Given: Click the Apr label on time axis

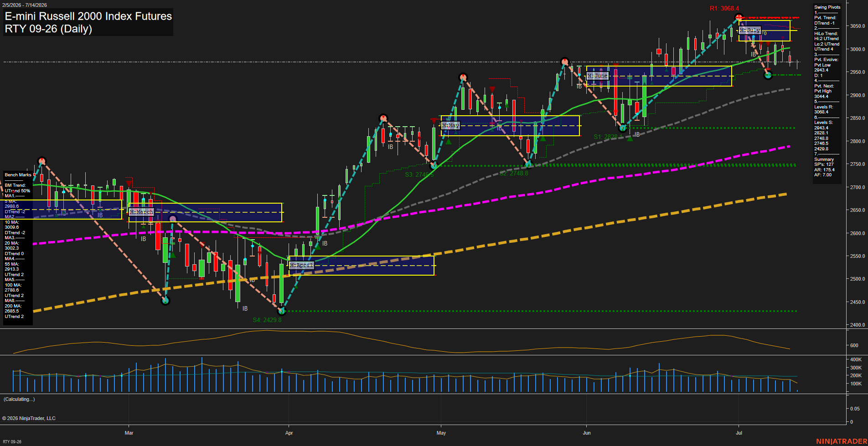Looking at the screenshot, I should tap(289, 433).
